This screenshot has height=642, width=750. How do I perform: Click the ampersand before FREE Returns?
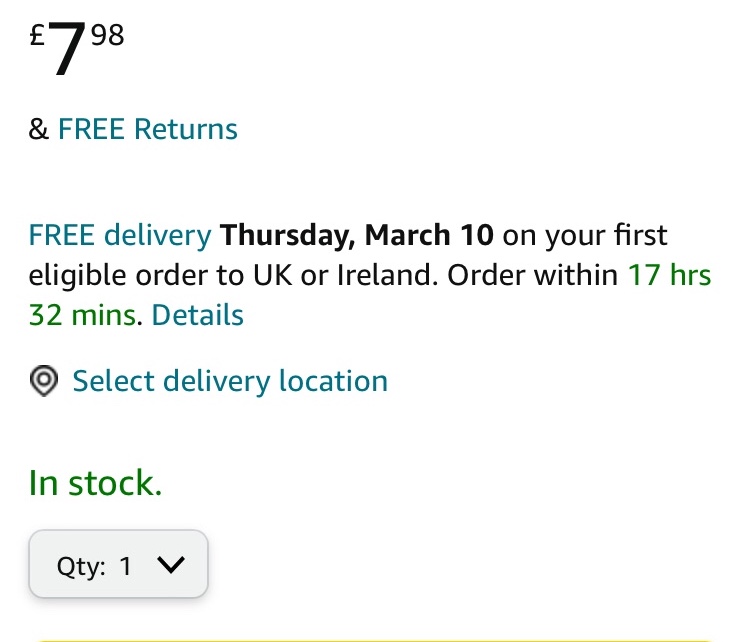point(39,130)
